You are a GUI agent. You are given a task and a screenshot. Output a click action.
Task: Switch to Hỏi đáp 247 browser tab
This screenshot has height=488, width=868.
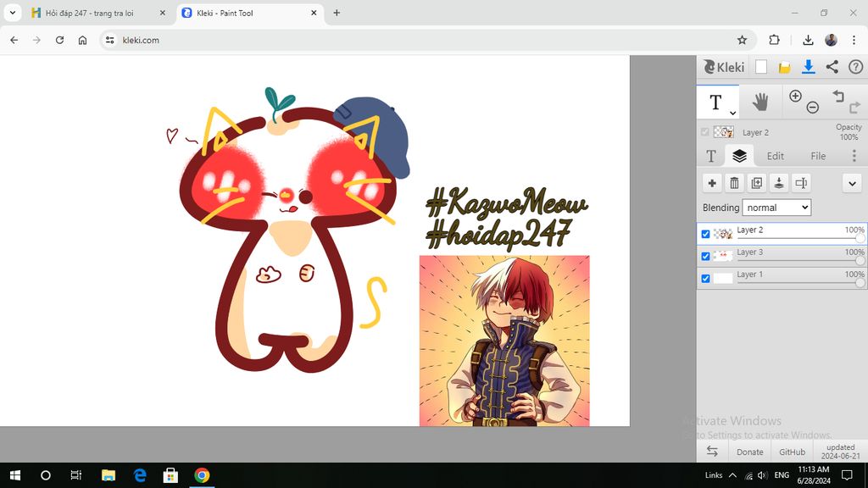point(98,13)
